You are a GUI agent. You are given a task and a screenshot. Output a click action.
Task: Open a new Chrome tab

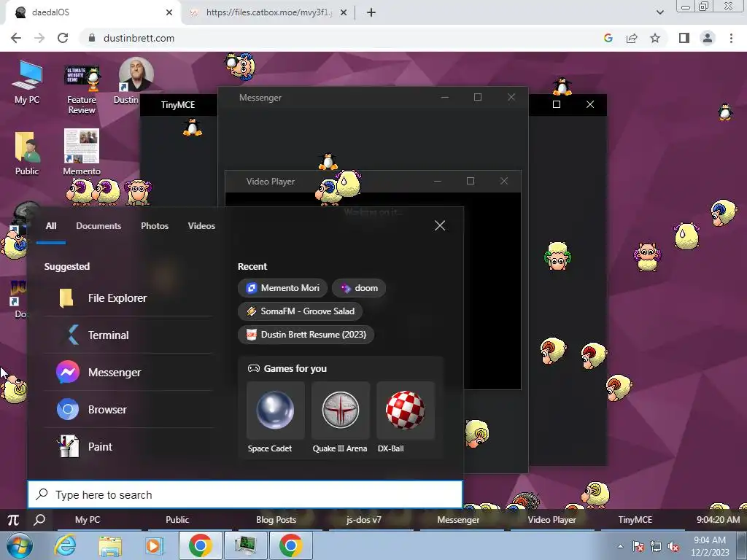[x=371, y=13]
